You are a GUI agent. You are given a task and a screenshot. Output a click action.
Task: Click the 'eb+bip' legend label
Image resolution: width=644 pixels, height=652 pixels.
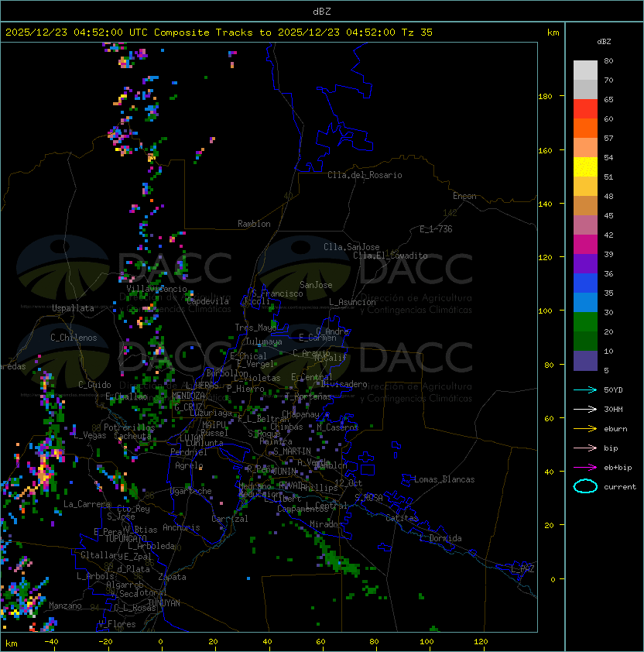click(x=618, y=468)
